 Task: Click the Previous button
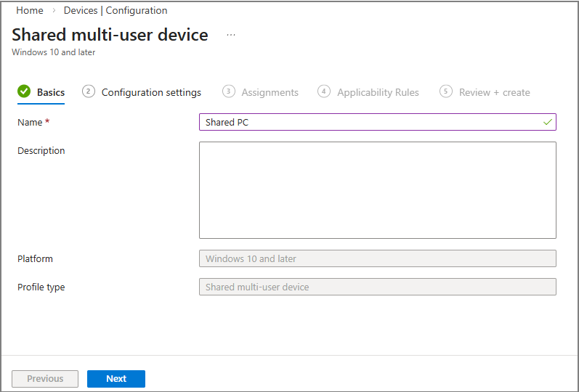[x=45, y=379]
